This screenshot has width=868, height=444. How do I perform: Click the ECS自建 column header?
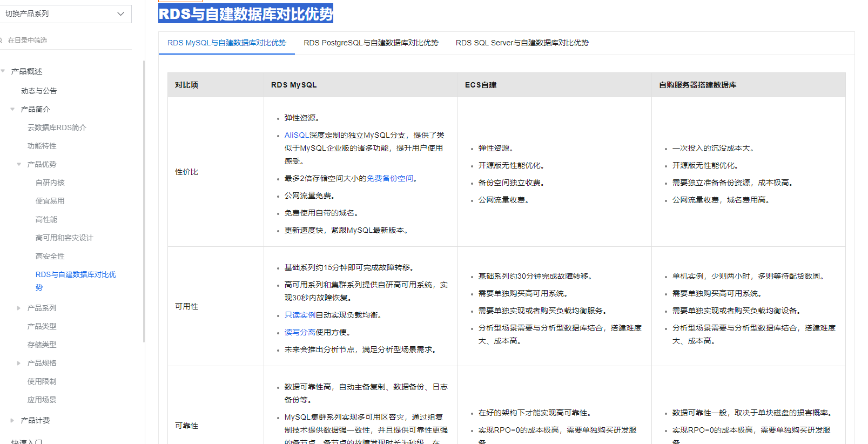(481, 85)
